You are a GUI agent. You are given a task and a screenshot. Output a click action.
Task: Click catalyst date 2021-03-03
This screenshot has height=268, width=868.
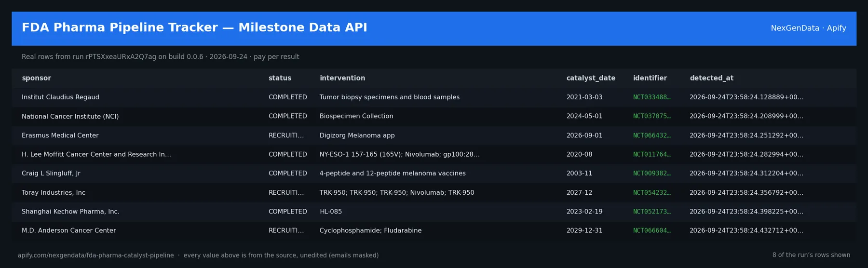coord(584,97)
